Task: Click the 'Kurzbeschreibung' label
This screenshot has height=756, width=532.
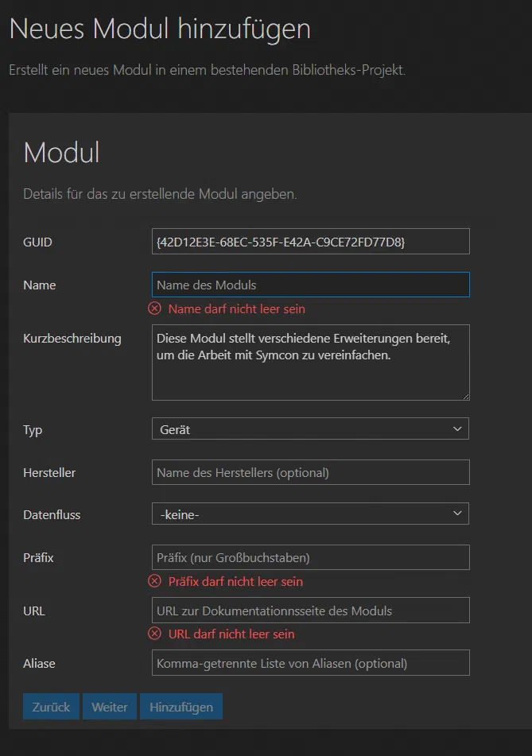Action: click(72, 339)
